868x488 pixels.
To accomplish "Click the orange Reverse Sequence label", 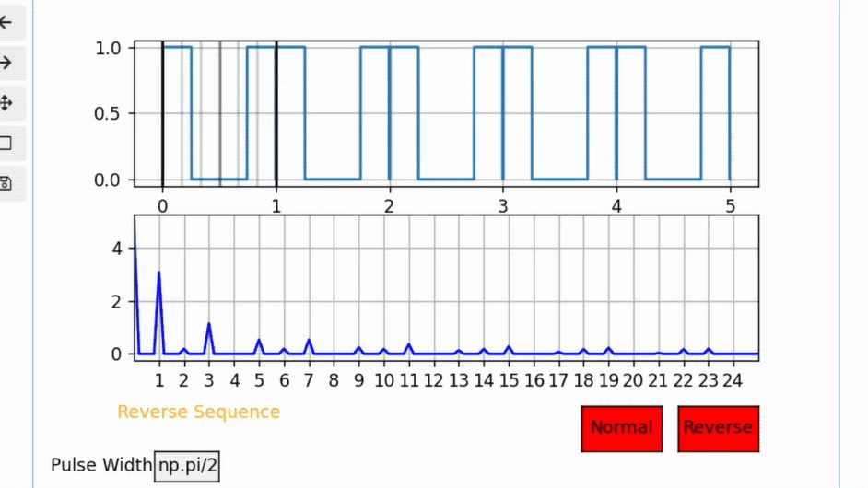I will click(x=198, y=412).
